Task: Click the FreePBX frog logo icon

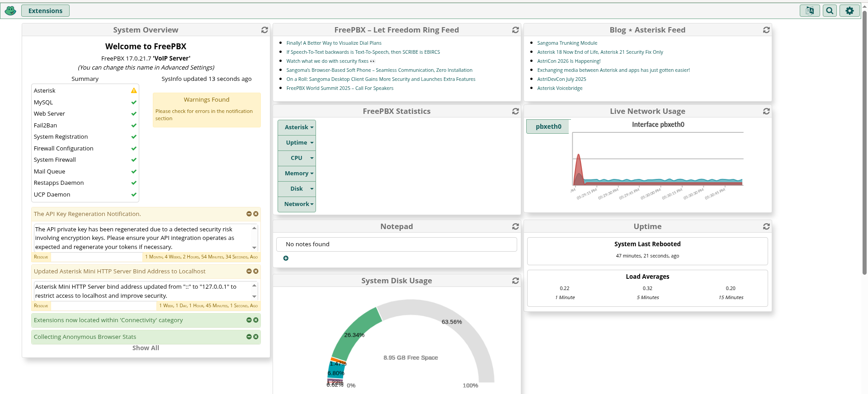Action: coord(10,11)
